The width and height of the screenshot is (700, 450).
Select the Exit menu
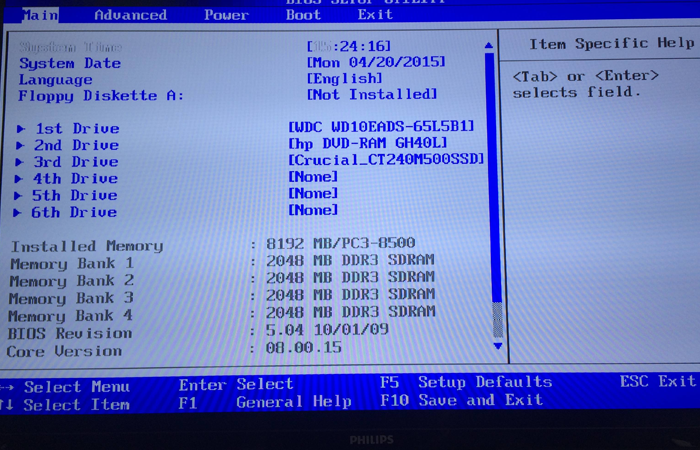[375, 14]
